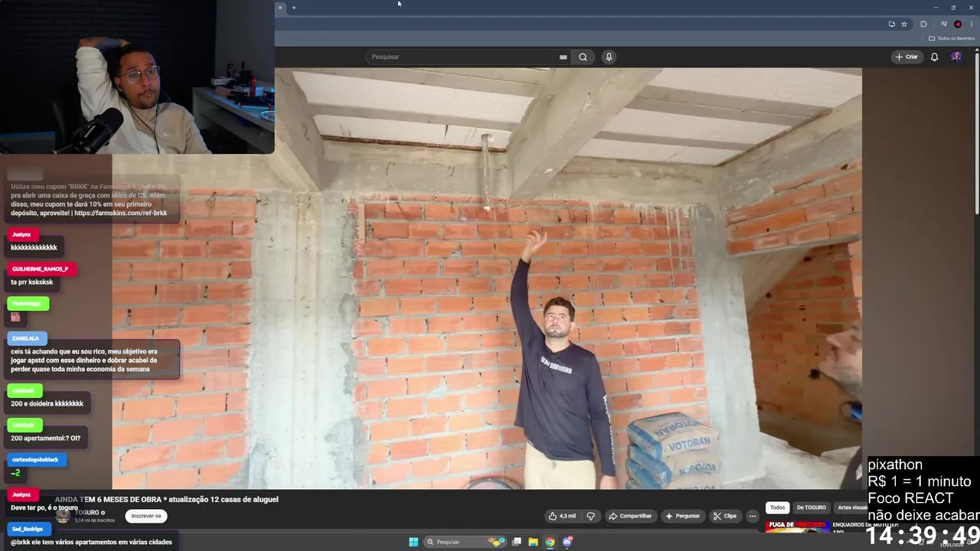Screen dimensions: 980x551
Task: Open Todos os favoritos bookmarks folder
Action: (x=952, y=38)
